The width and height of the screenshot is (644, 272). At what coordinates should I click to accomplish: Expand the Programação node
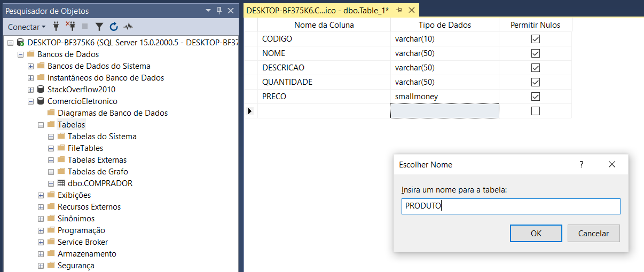click(41, 230)
